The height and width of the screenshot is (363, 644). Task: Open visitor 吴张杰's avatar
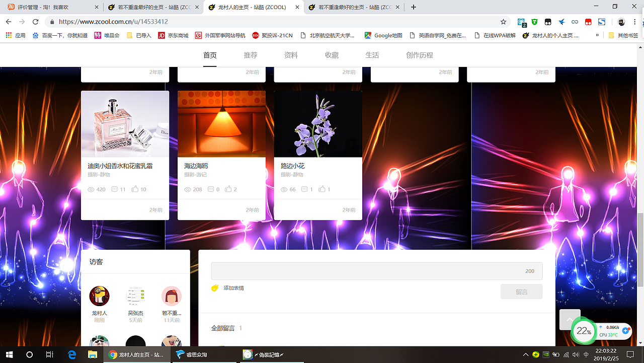135,296
